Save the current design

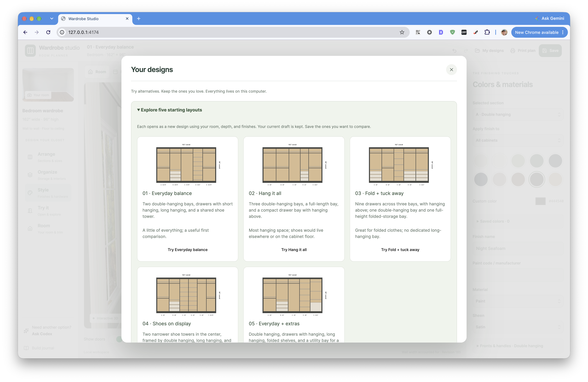coord(550,51)
